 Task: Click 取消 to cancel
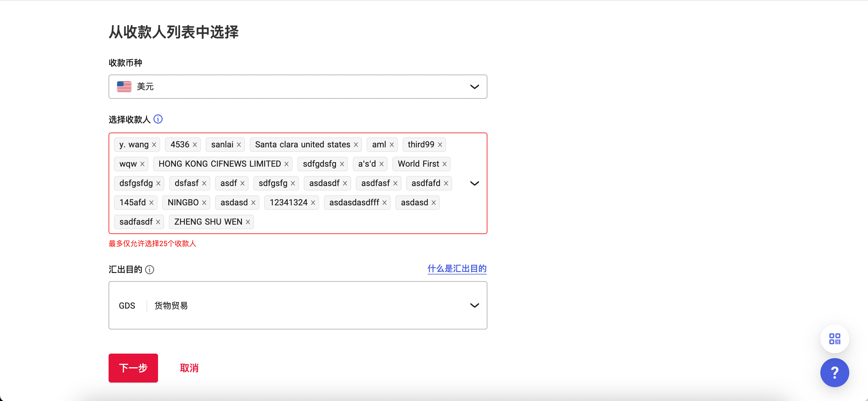click(x=189, y=368)
